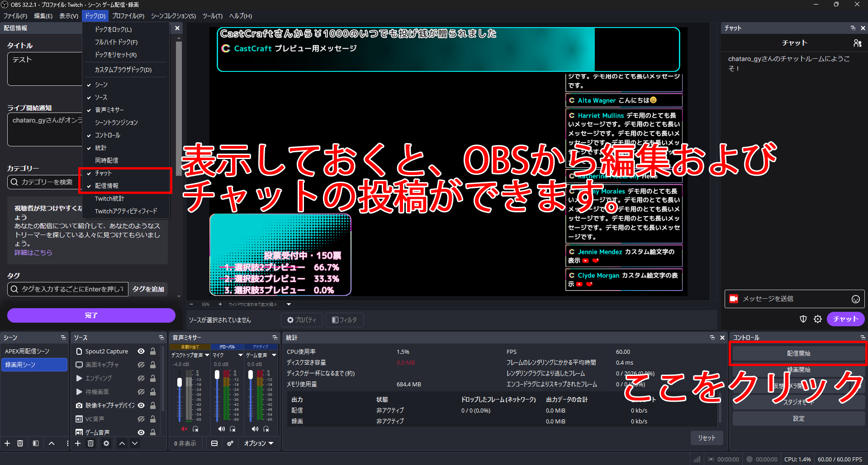Click purple 完了 button
868x465 pixels.
91,315
